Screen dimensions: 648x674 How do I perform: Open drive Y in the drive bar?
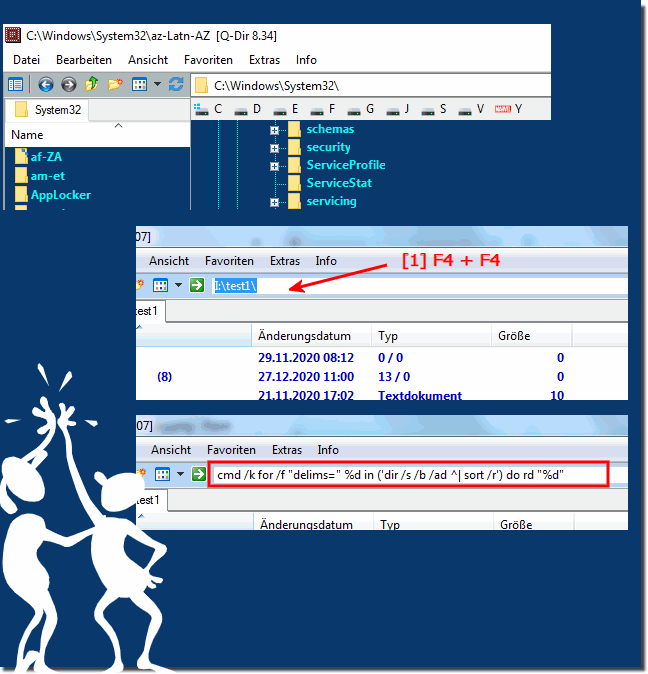pos(508,109)
